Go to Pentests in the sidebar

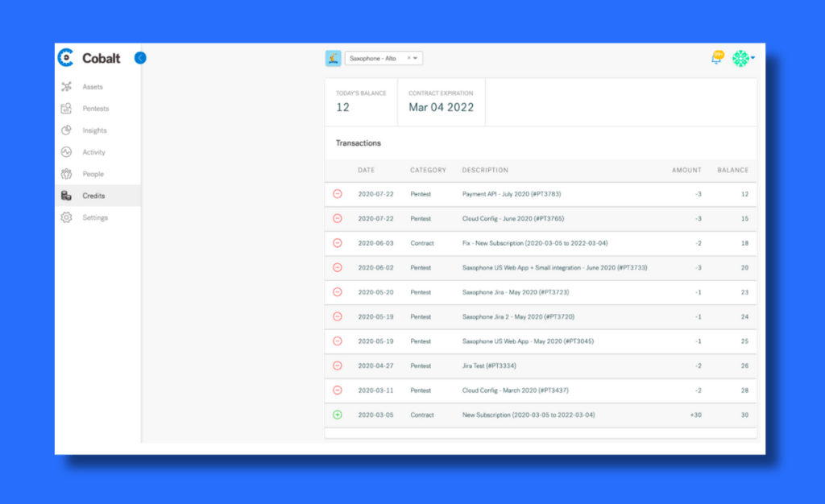click(x=96, y=108)
